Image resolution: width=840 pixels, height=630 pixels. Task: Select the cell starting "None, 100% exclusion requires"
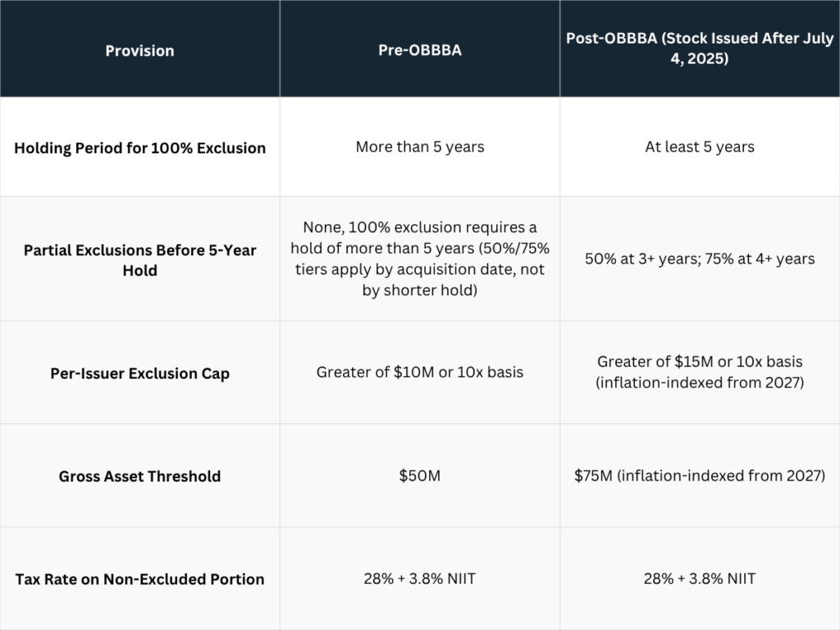click(x=420, y=258)
